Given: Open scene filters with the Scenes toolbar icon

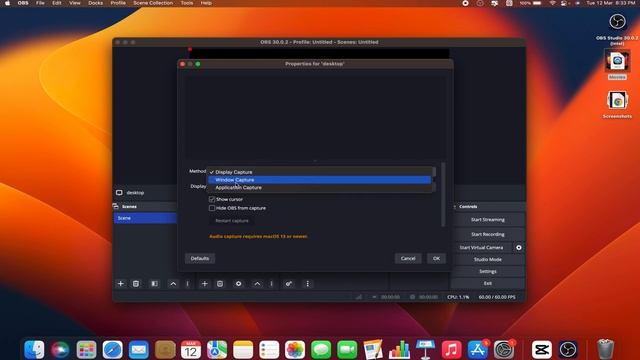Looking at the screenshot, I should tap(155, 284).
